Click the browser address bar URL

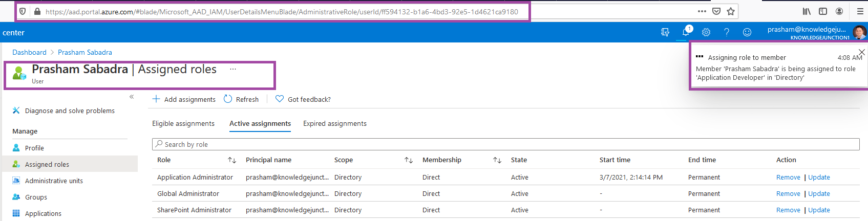click(x=282, y=12)
